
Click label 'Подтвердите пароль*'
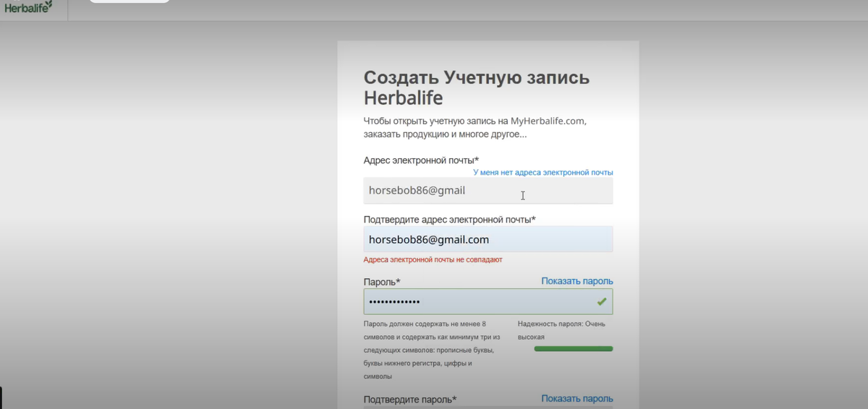pyautogui.click(x=410, y=400)
